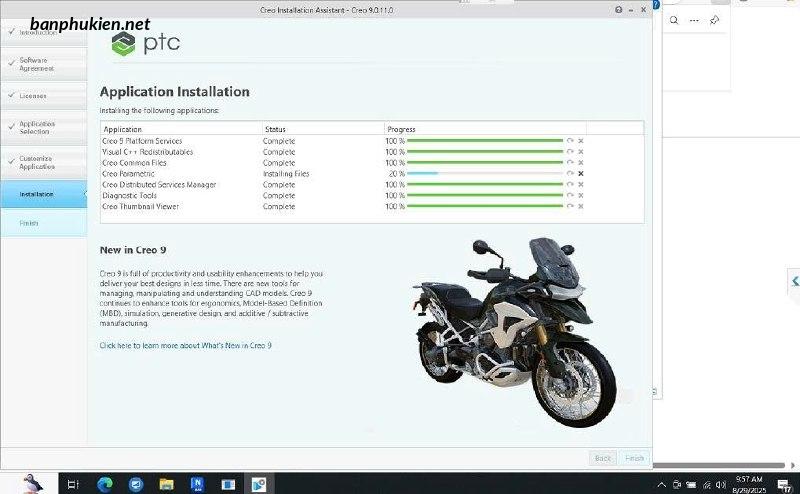Click the X icon for Creo Thumbnail Viewer
This screenshot has height=494, width=800.
coord(581,207)
